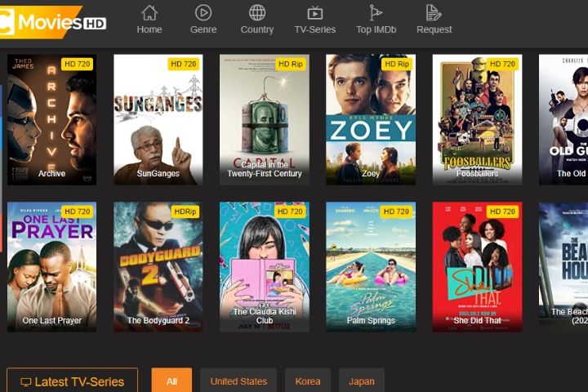Click the Movies HD site logo
The width and height of the screenshot is (588, 392).
tap(53, 22)
